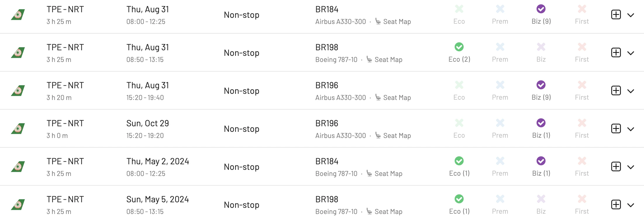Click the seat icon for BR198 Aug 31
Screen dimensions: 644x221
pos(369,59)
